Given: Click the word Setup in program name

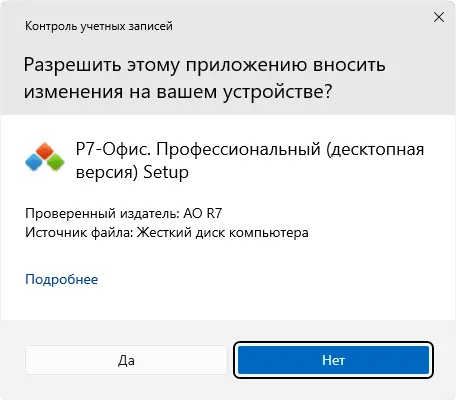Looking at the screenshot, I should pos(166,173).
